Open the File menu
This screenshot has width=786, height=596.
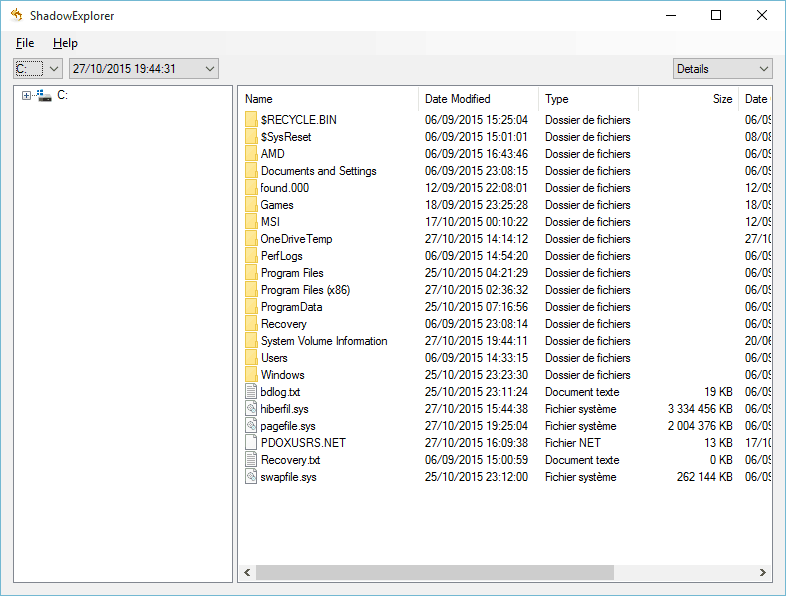pos(25,43)
